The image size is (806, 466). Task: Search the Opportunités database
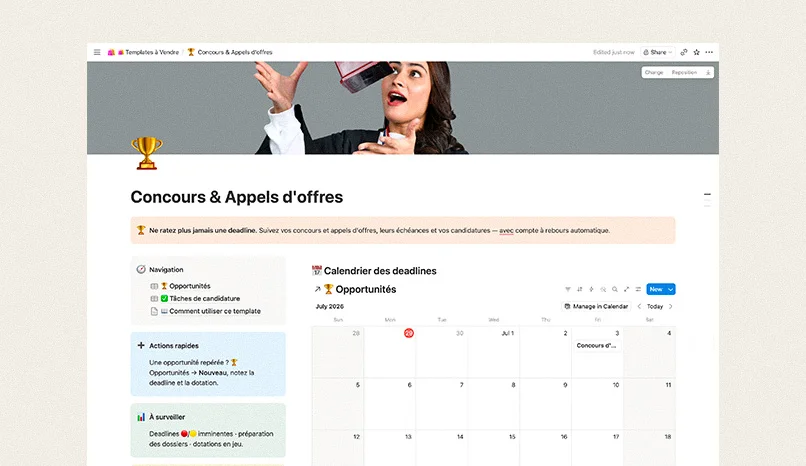point(615,289)
